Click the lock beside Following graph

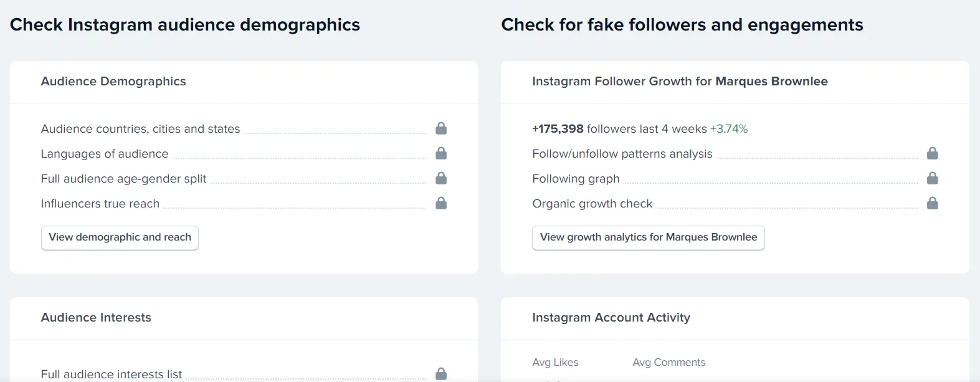coord(933,178)
